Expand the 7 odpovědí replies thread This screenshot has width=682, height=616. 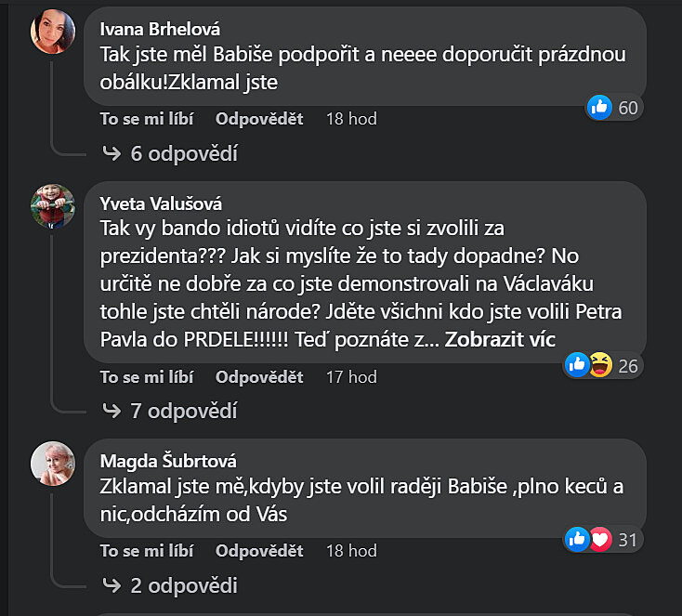(x=183, y=411)
